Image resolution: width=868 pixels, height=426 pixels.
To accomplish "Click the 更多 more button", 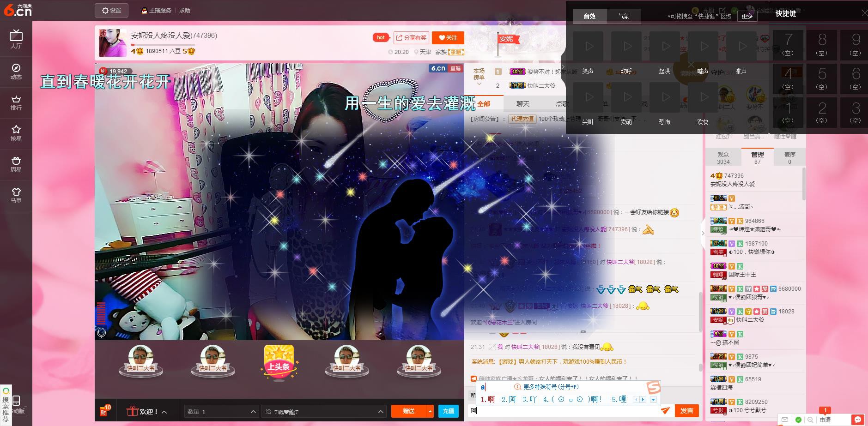I will pyautogui.click(x=747, y=16).
